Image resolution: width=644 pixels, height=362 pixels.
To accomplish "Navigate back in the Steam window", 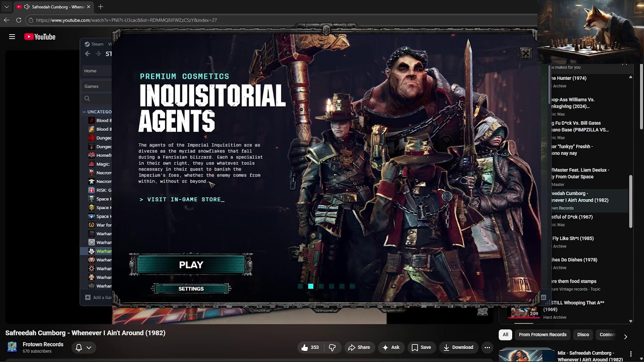I will click(x=88, y=54).
